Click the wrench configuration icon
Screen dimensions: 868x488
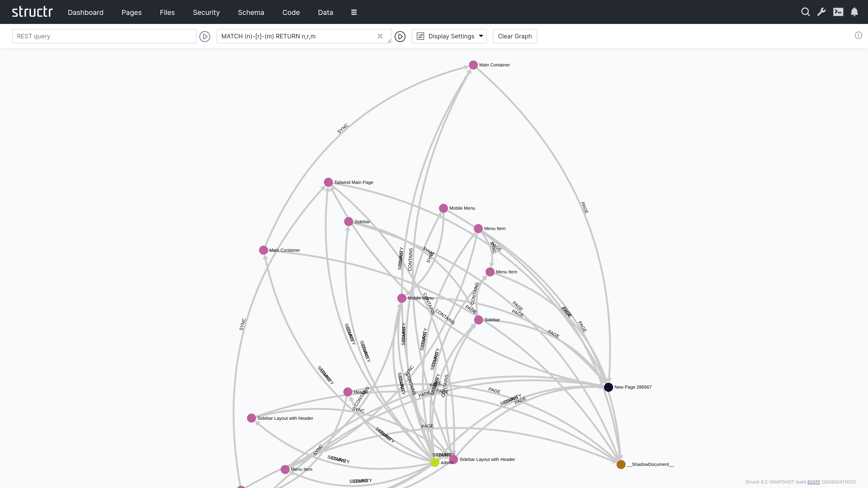pos(821,12)
